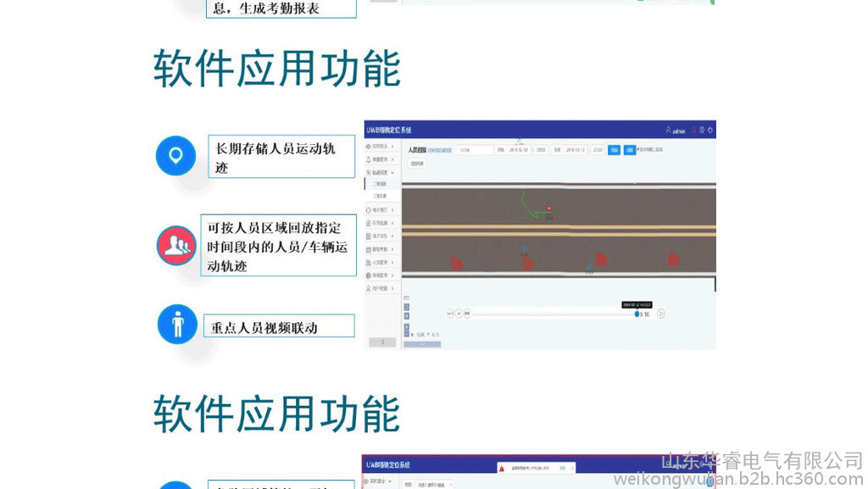Expand the 用户管理 menu chevron
The height and width of the screenshot is (489, 868).
(x=392, y=289)
